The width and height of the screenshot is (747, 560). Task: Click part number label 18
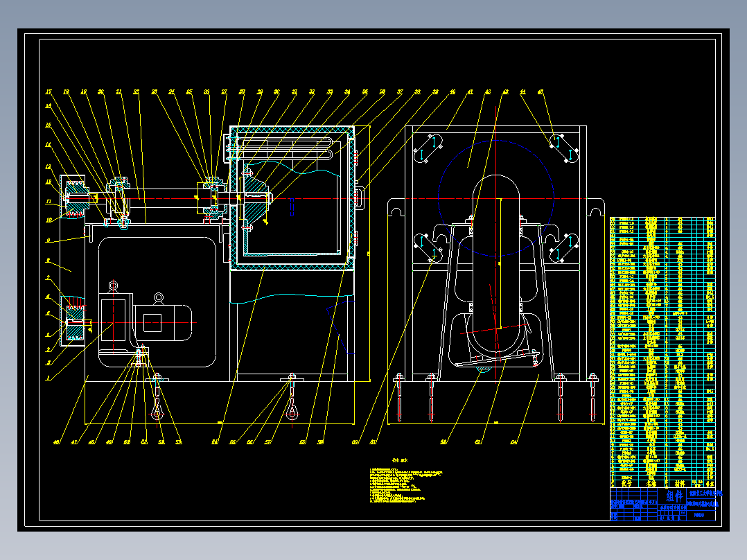click(x=66, y=92)
